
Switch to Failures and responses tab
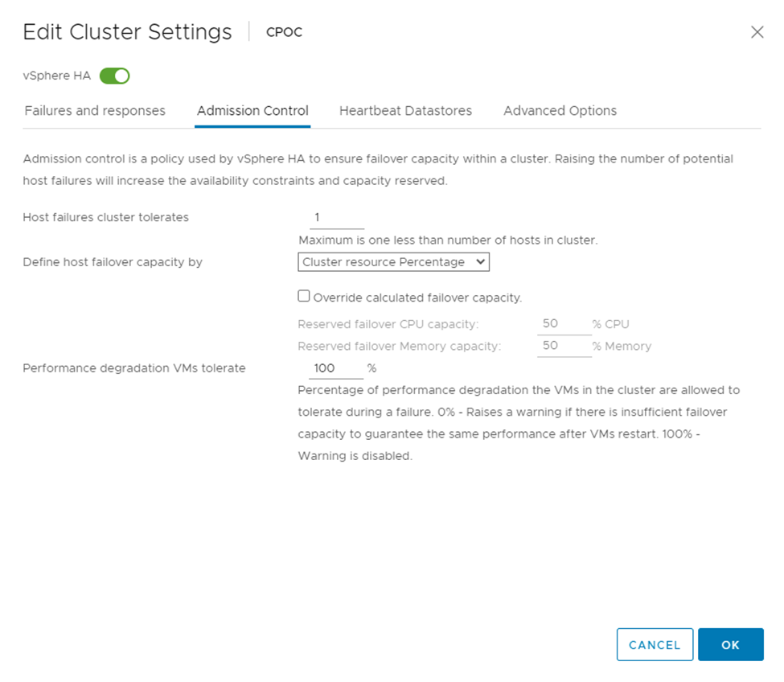[x=95, y=111]
